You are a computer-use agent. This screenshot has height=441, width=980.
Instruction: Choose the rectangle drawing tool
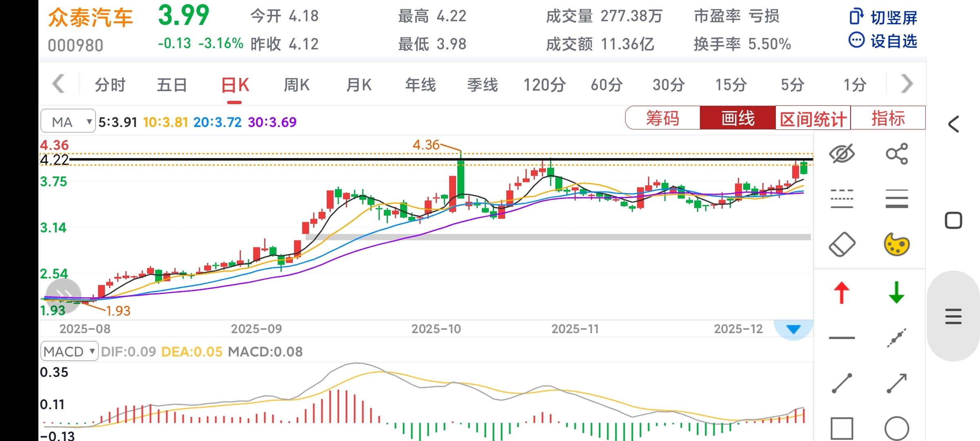(842, 428)
